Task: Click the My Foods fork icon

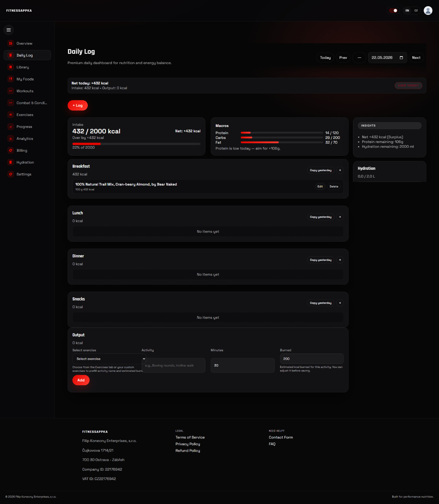Action: (11, 79)
